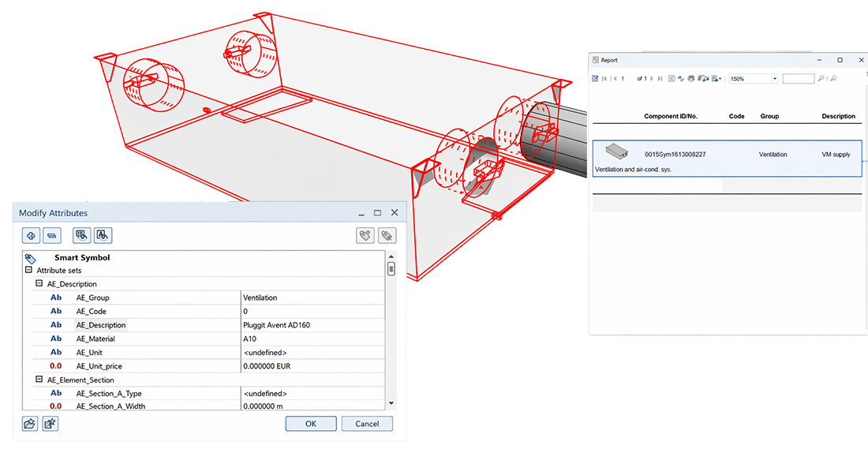This screenshot has height=453, width=868.
Task: Click component ID 0015Sym1613008227
Action: [675, 155]
